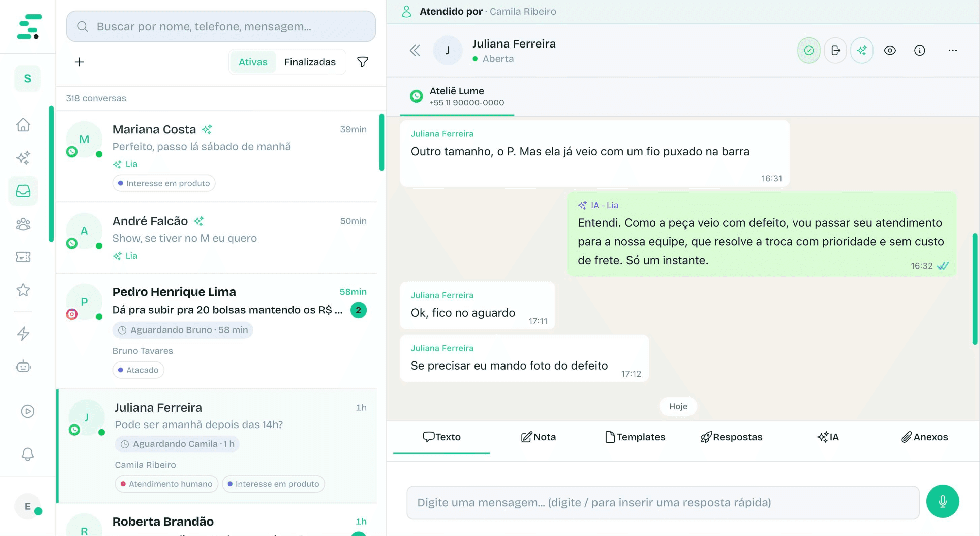Open the more options ellipsis menu
980x536 pixels.
(953, 50)
